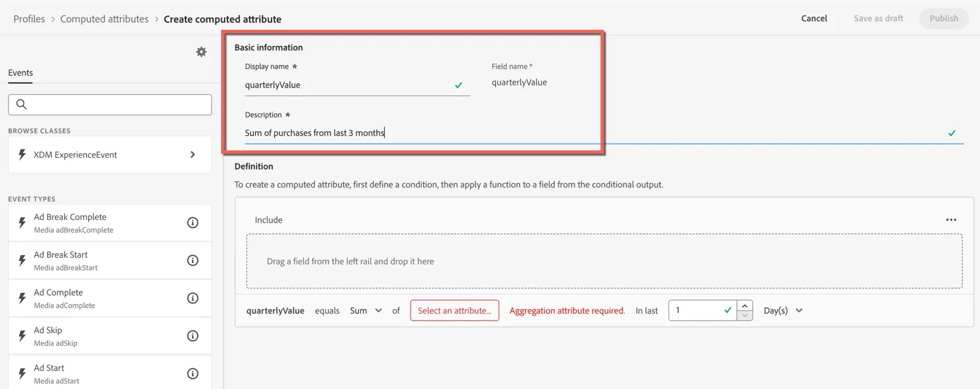Image resolution: width=980 pixels, height=389 pixels.
Task: Go to Profiles breadcrumb
Action: [x=29, y=19]
